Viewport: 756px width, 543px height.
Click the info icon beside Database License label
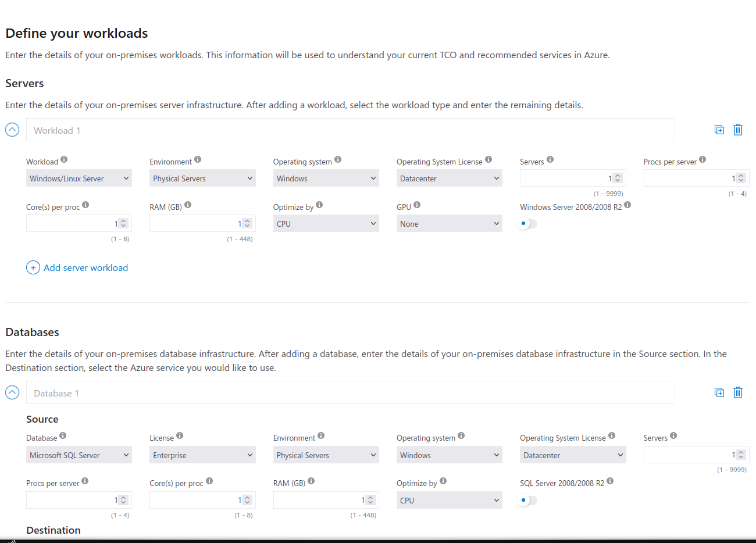(180, 435)
